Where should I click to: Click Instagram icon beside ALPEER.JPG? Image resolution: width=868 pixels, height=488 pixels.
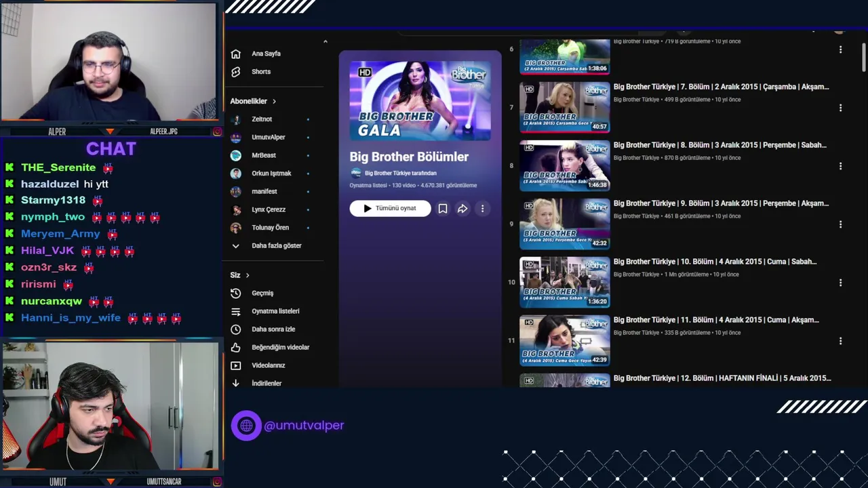click(217, 131)
